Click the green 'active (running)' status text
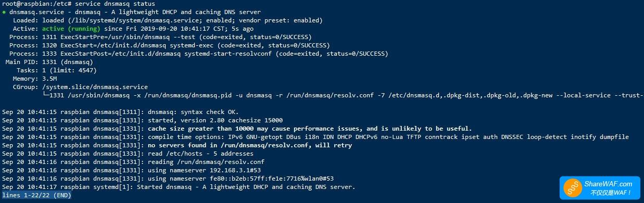The height and width of the screenshot is (203, 644). pos(72,29)
